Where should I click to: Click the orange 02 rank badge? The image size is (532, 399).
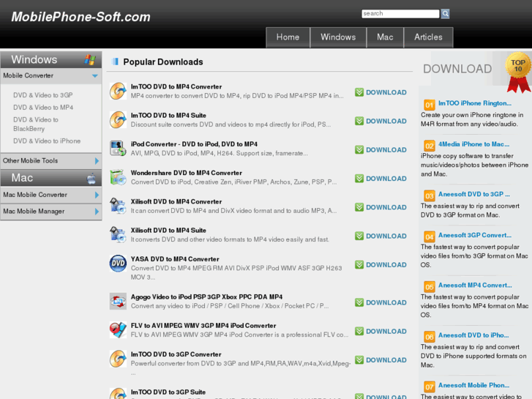(430, 146)
